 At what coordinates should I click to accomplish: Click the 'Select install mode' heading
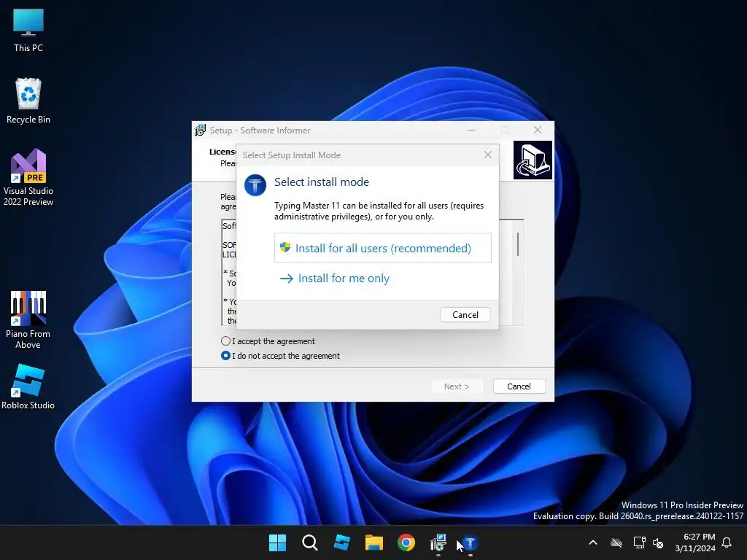click(x=322, y=182)
